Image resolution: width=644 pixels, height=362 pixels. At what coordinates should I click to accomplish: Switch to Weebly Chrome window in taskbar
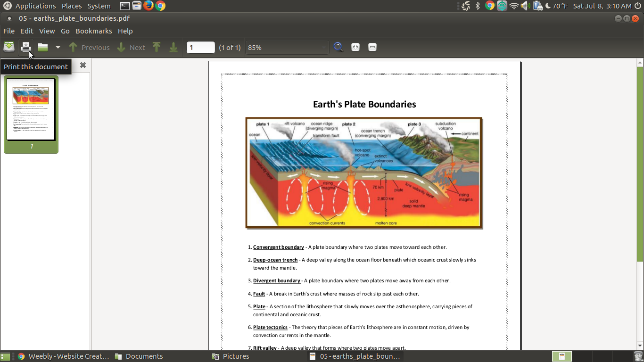(64, 356)
